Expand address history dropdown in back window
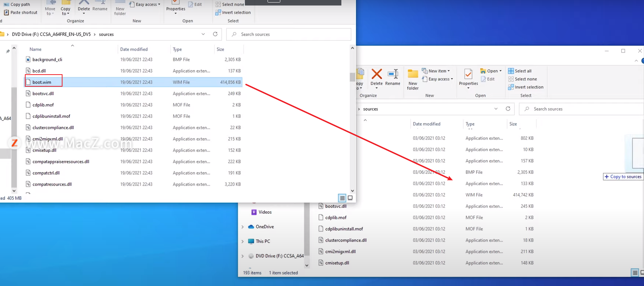The width and height of the screenshot is (644, 286). point(496,109)
